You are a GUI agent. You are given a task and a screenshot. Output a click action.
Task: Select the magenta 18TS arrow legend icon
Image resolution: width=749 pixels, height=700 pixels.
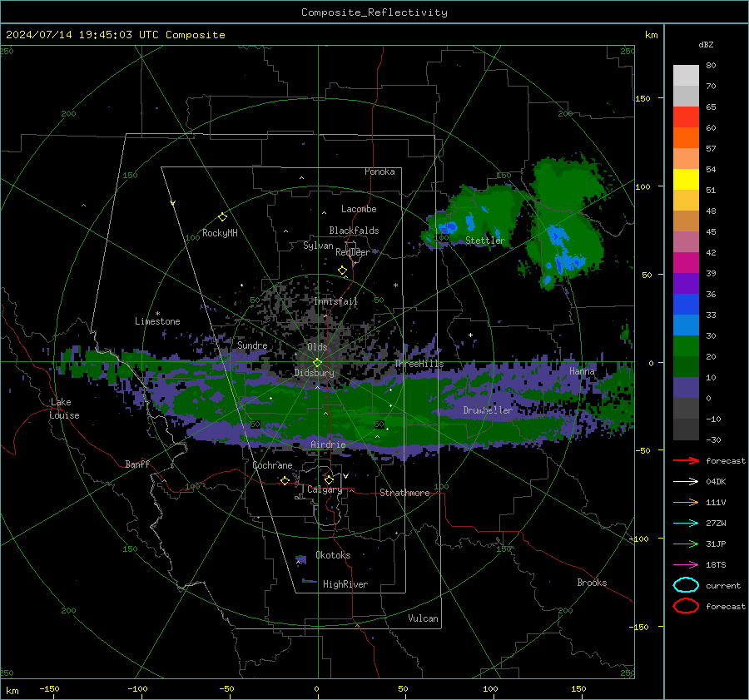[686, 564]
